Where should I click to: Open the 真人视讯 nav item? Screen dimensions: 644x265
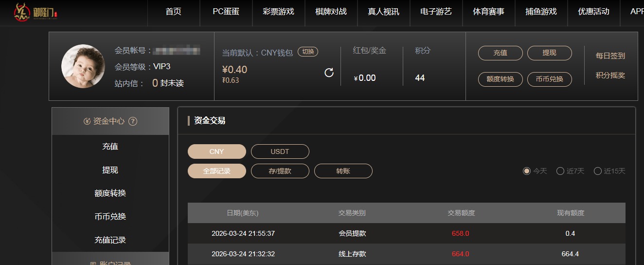click(384, 12)
